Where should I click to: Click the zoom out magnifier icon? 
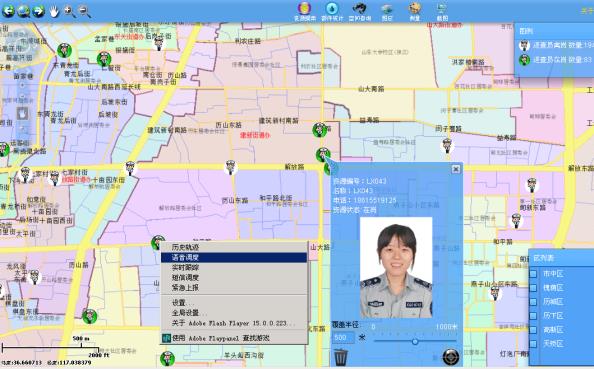[x=84, y=11]
